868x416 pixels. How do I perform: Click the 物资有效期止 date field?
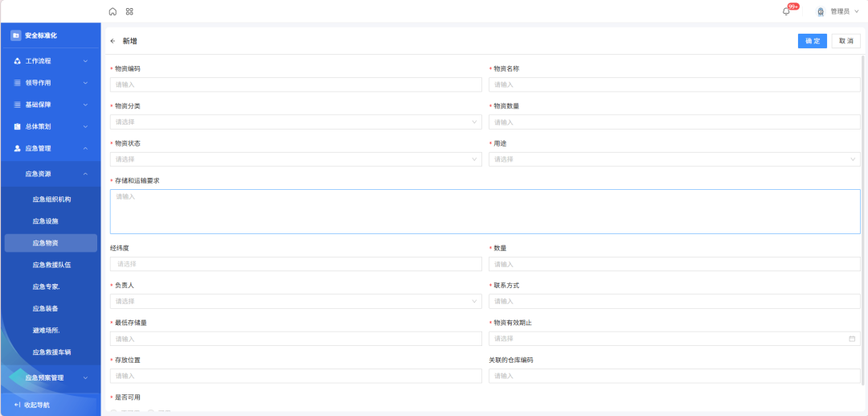click(674, 339)
